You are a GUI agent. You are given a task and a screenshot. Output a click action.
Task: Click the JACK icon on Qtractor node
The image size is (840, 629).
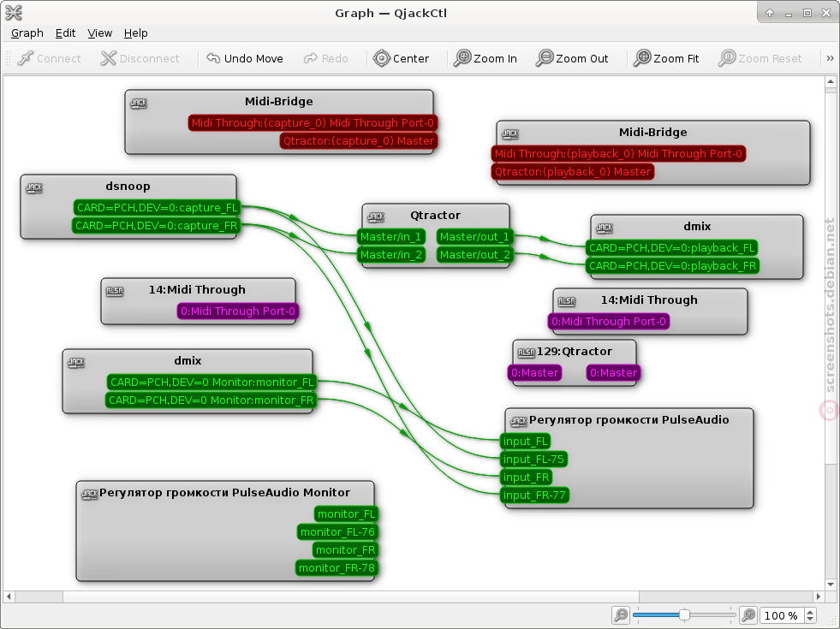coord(376,217)
